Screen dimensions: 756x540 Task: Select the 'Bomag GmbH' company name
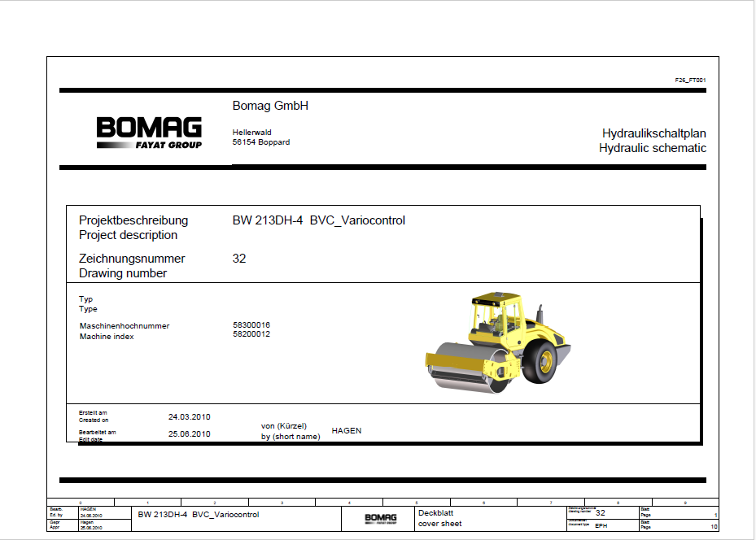(x=270, y=106)
